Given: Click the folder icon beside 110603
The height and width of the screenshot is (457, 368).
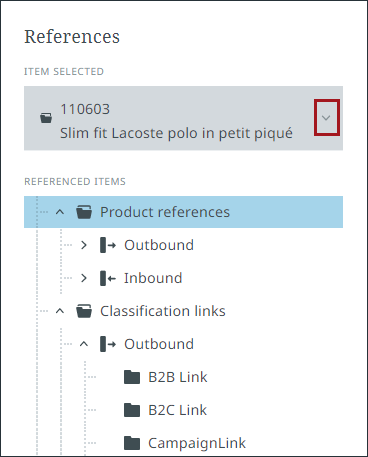Looking at the screenshot, I should [46, 118].
